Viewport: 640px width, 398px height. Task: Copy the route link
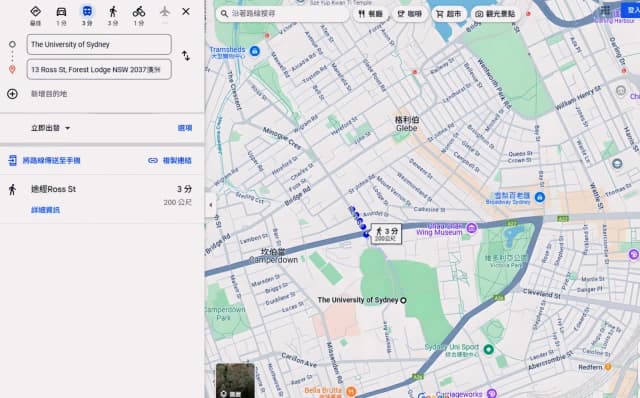[170, 160]
